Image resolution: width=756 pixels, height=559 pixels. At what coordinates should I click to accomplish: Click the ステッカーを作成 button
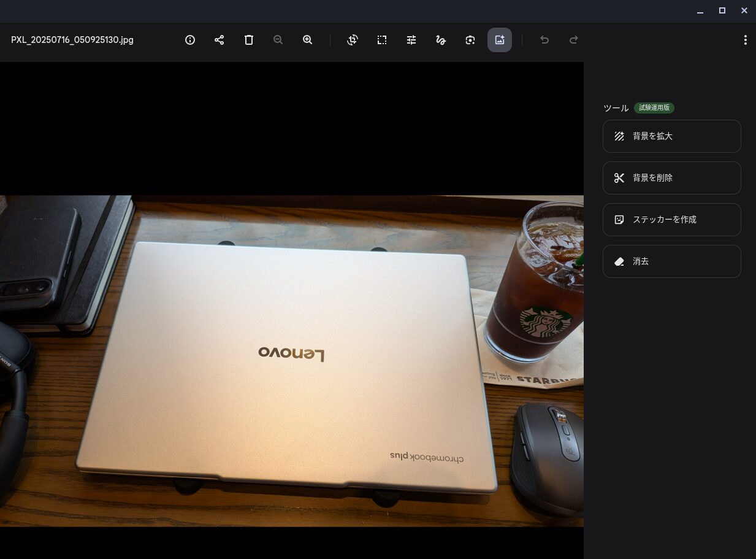tap(672, 220)
